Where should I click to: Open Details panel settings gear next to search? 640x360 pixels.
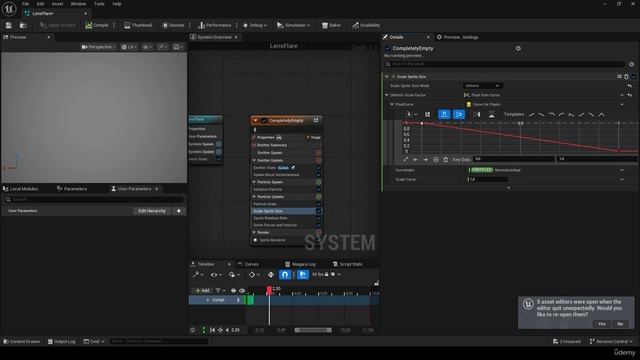tap(631, 64)
